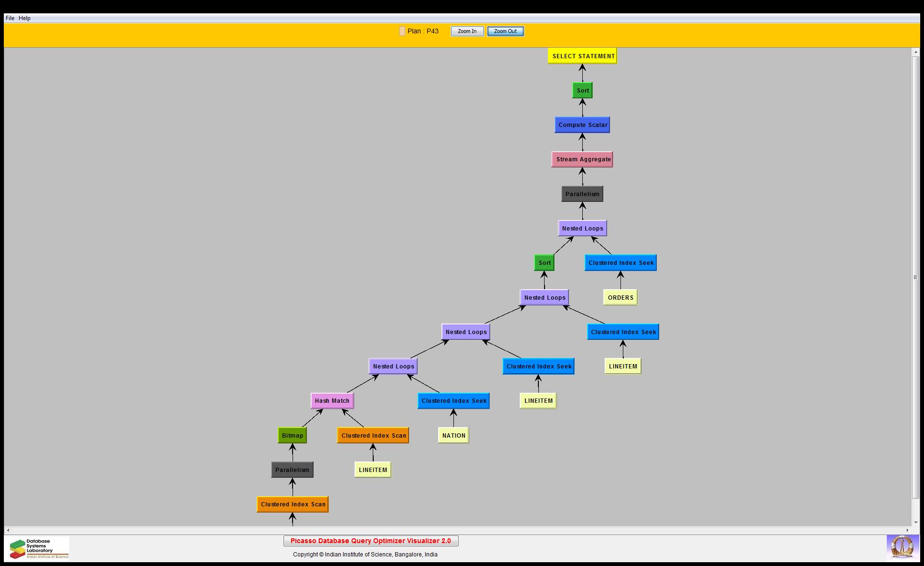The width and height of the screenshot is (924, 566).
Task: Select the Bitmap operator node
Action: point(292,435)
